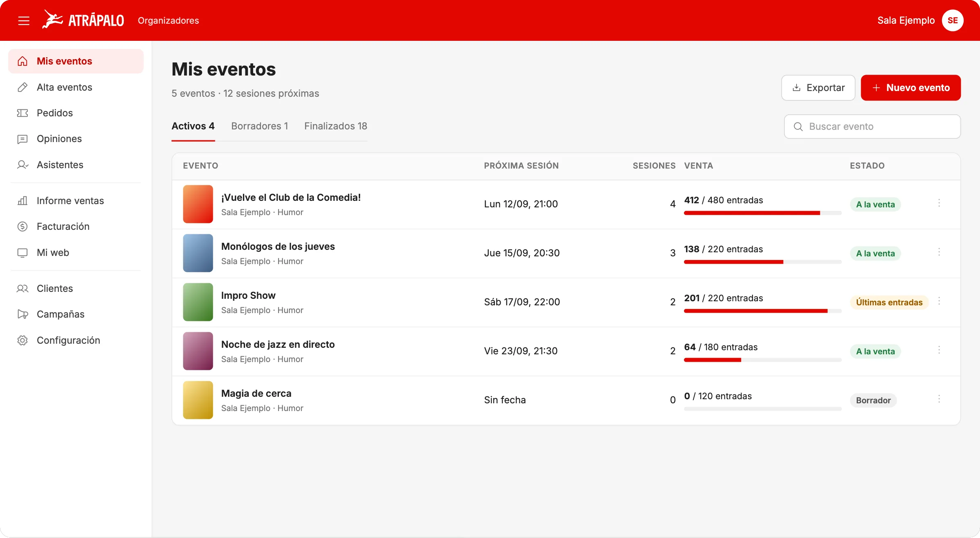Screen dimensions: 980x538
Task: Open options menu for Monólogos de los jueves
Action: click(939, 252)
